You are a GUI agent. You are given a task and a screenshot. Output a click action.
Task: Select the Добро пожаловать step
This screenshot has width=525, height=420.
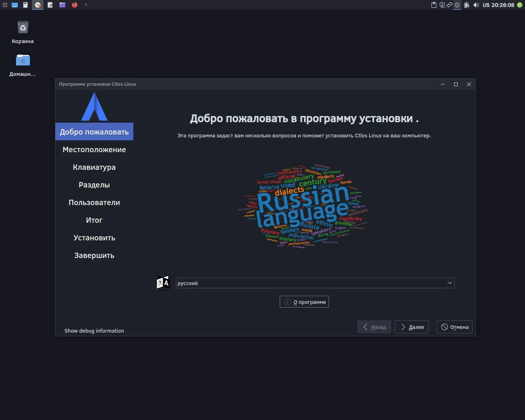(94, 132)
